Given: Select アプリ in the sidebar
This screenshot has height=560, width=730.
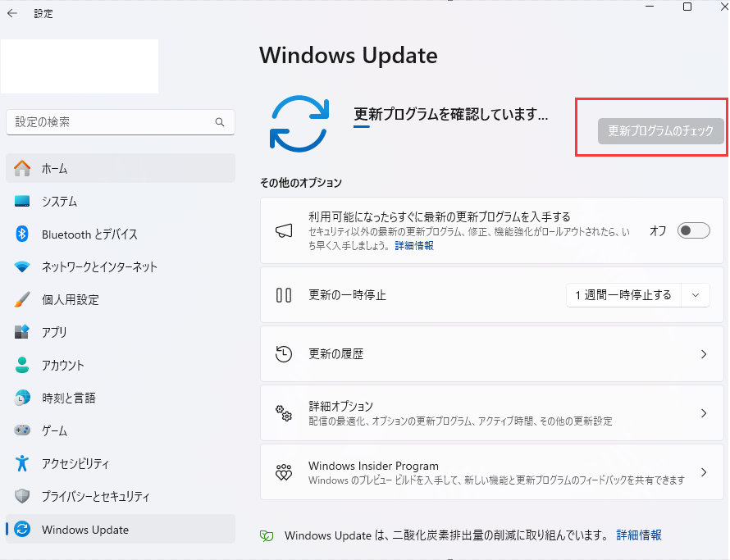Looking at the screenshot, I should tap(121, 332).
